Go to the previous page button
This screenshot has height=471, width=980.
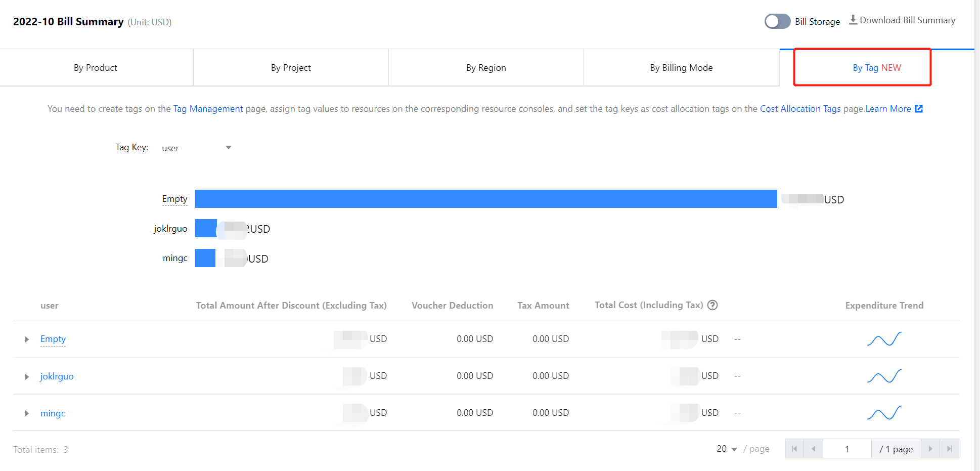813,449
